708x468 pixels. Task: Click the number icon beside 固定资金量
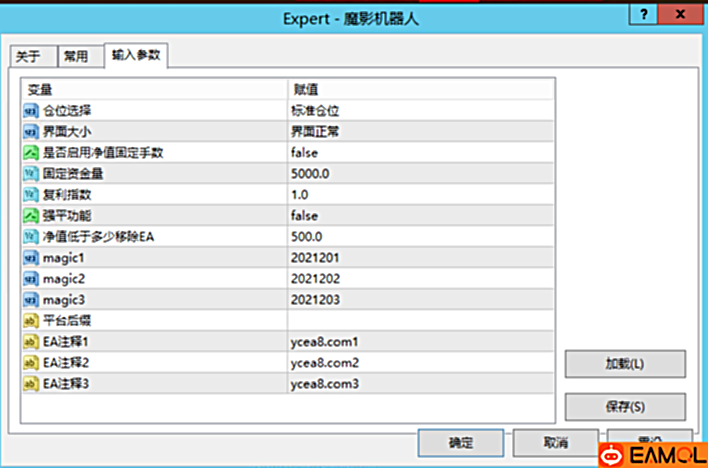(30, 174)
